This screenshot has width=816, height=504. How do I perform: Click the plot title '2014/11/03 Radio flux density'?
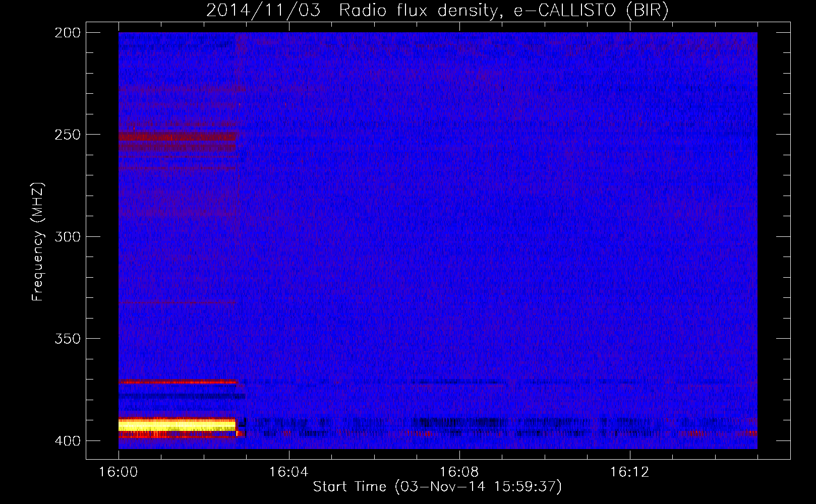point(437,10)
